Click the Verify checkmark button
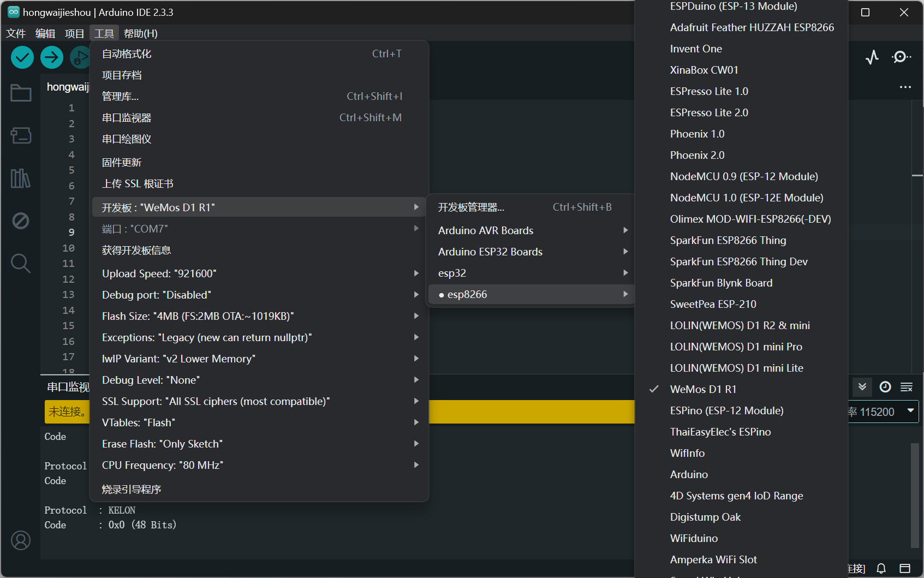Screen dimensions: 924x578 tap(22, 57)
